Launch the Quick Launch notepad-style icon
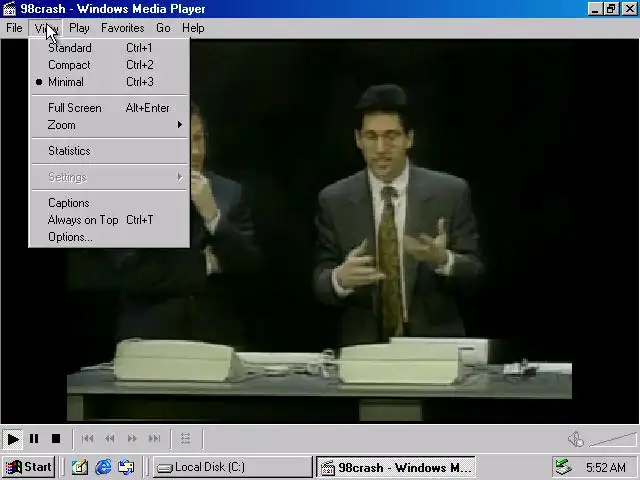Screen dimensions: 640x480 click(80, 467)
